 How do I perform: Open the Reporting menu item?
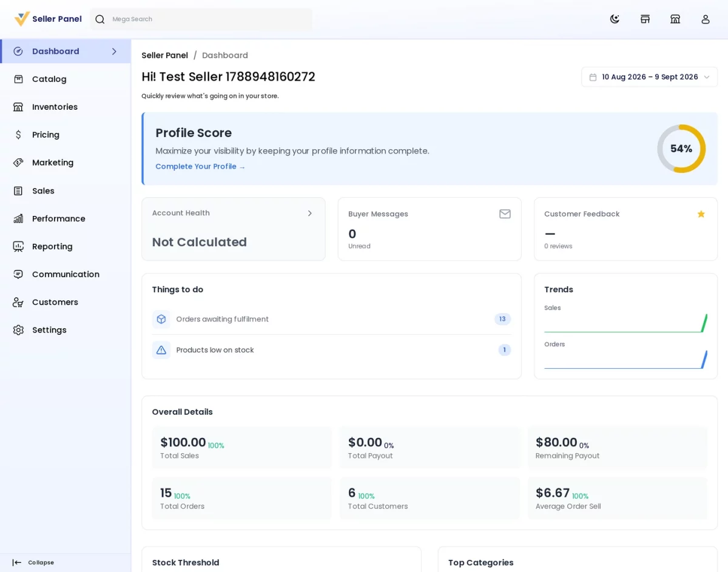(66, 246)
